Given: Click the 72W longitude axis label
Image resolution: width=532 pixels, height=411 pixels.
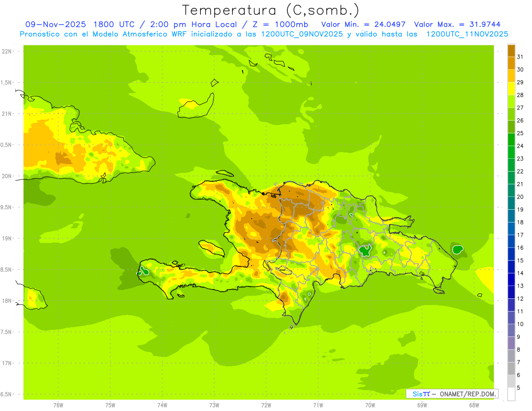Looking at the screenshot, I should 266,405.
